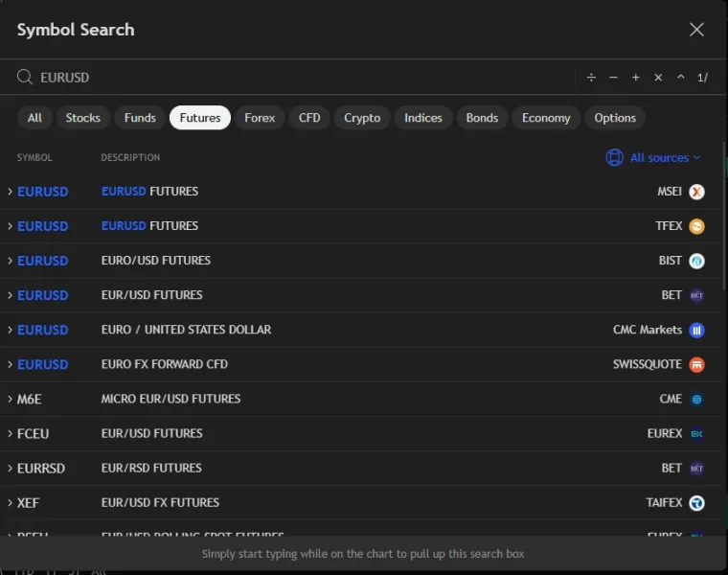The image size is (728, 575).
Task: Switch to the Forex filter tab
Action: tap(260, 118)
